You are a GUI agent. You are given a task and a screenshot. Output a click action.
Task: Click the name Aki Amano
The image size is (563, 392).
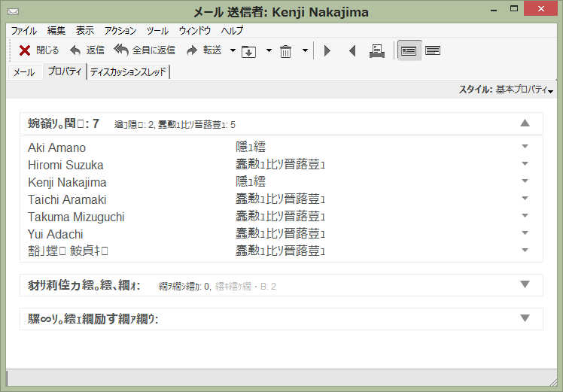point(56,147)
